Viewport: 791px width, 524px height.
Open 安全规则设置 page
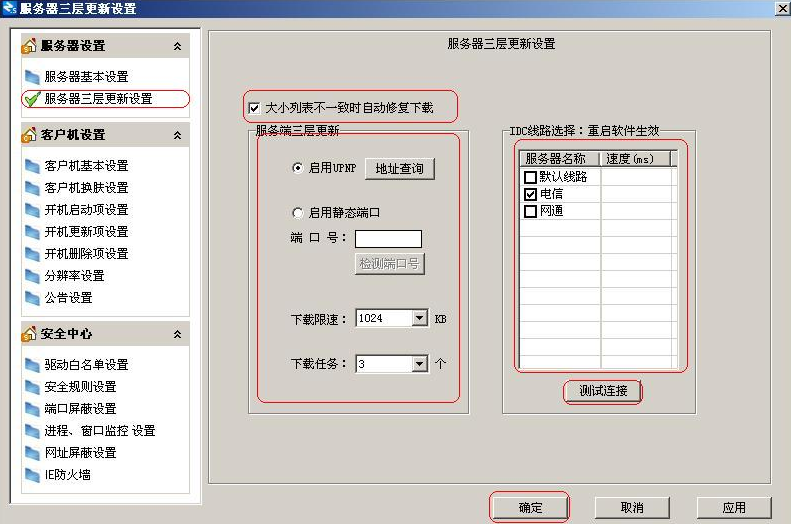pos(80,387)
